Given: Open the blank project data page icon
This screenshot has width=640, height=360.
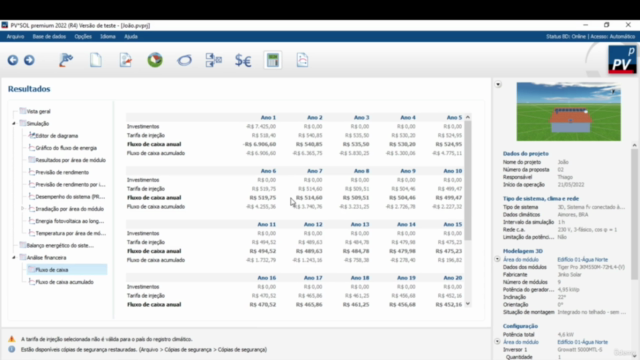Looking at the screenshot, I should pyautogui.click(x=96, y=60).
